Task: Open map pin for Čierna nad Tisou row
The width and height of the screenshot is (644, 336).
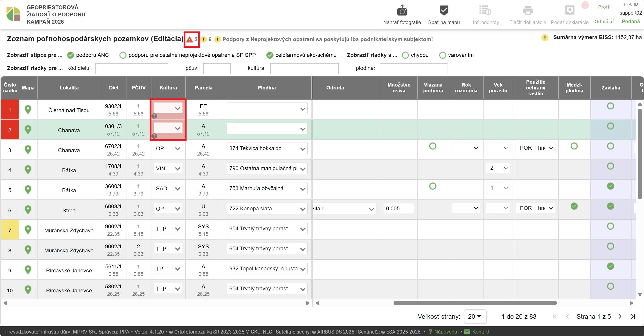Action: pyautogui.click(x=28, y=109)
